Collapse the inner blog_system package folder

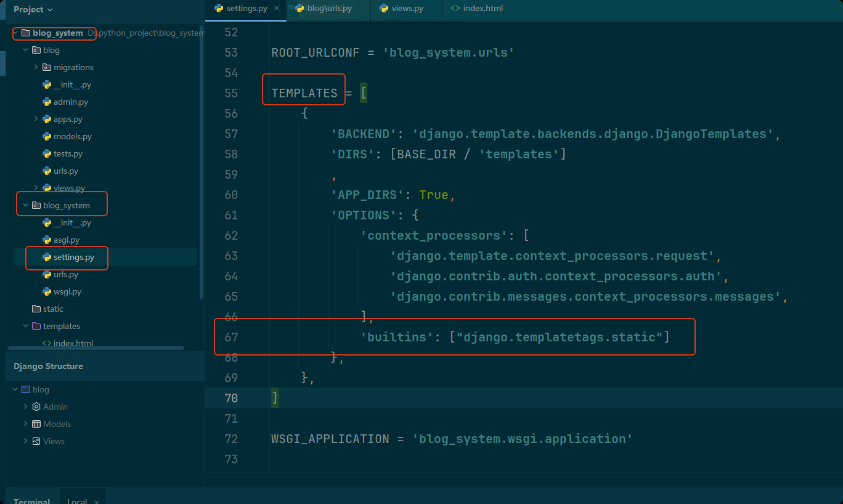pos(25,205)
